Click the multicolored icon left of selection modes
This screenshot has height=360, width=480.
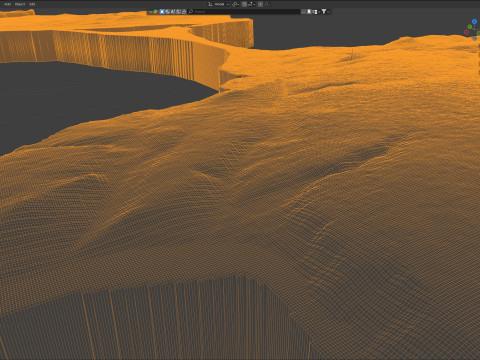tap(155, 12)
